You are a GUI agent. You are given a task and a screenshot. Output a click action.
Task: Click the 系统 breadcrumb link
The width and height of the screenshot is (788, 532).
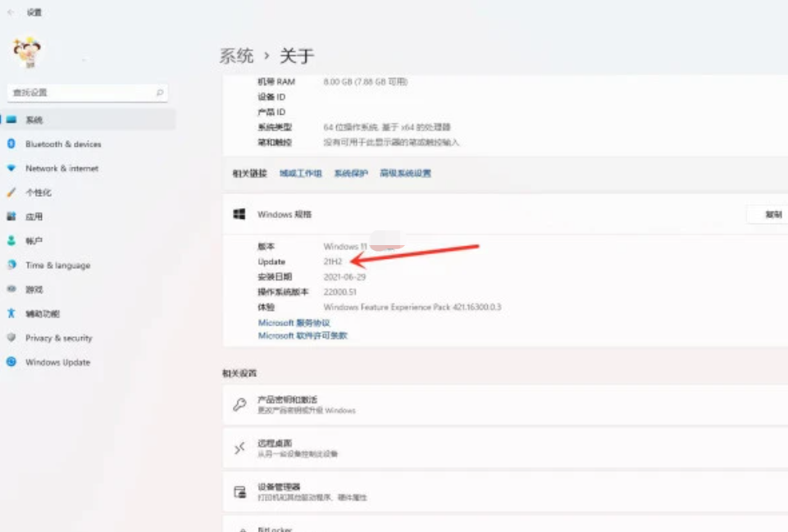236,55
